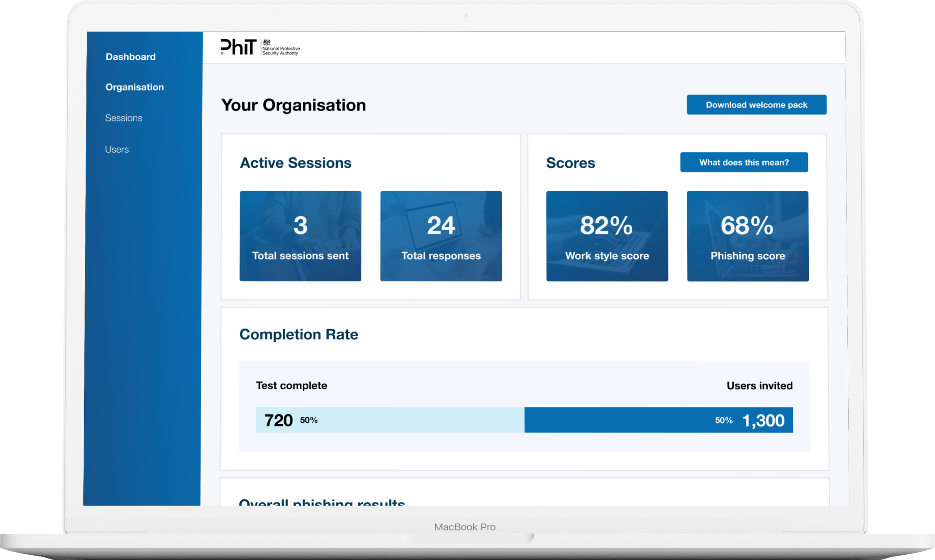Click the 1,300 users invited value
Viewport: 935px width, 560px height.
click(762, 420)
